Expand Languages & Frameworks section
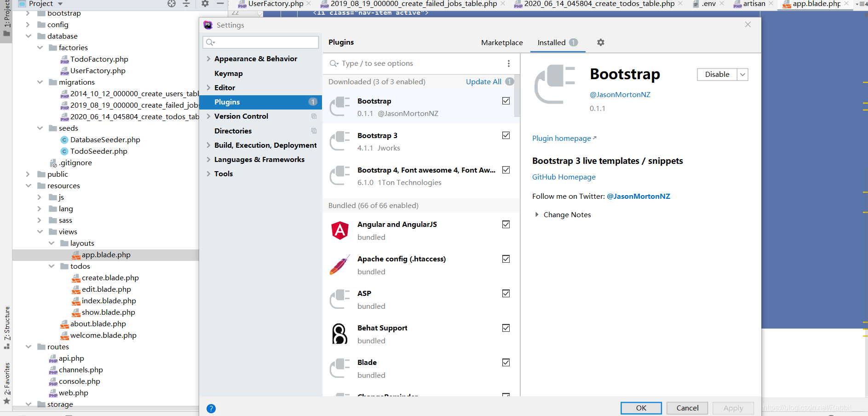The height and width of the screenshot is (416, 868). click(208, 160)
